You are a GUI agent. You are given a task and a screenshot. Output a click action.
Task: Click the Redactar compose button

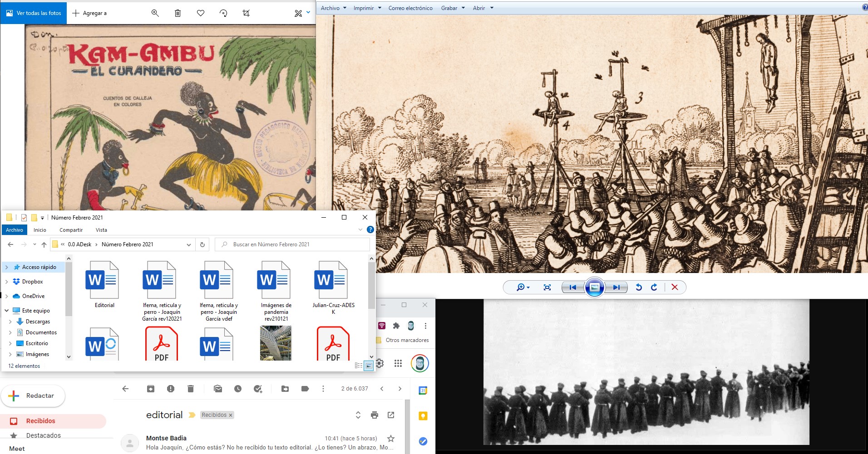click(33, 395)
